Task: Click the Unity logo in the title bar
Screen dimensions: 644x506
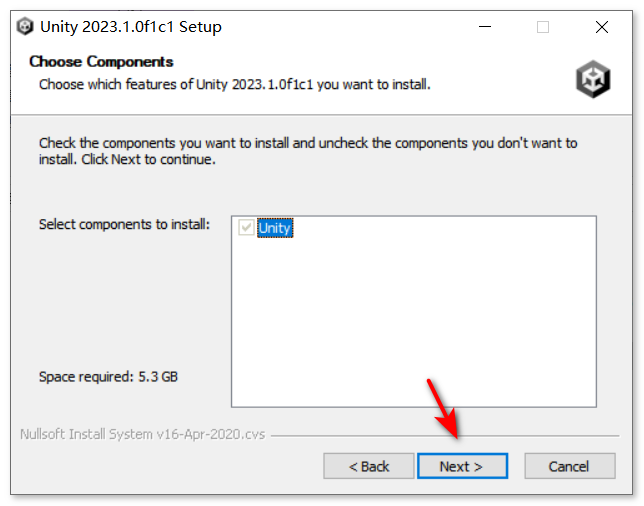Action: pyautogui.click(x=25, y=27)
